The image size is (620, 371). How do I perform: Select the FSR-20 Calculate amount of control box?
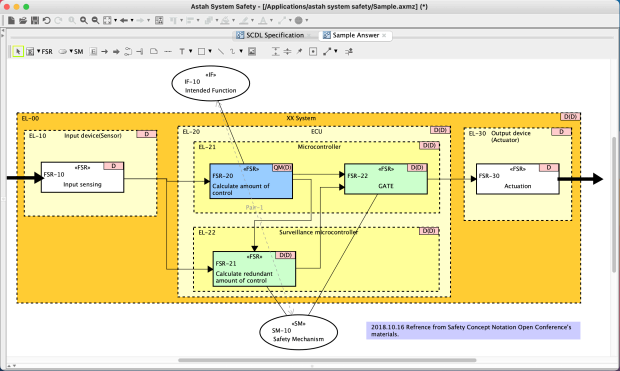[251, 181]
